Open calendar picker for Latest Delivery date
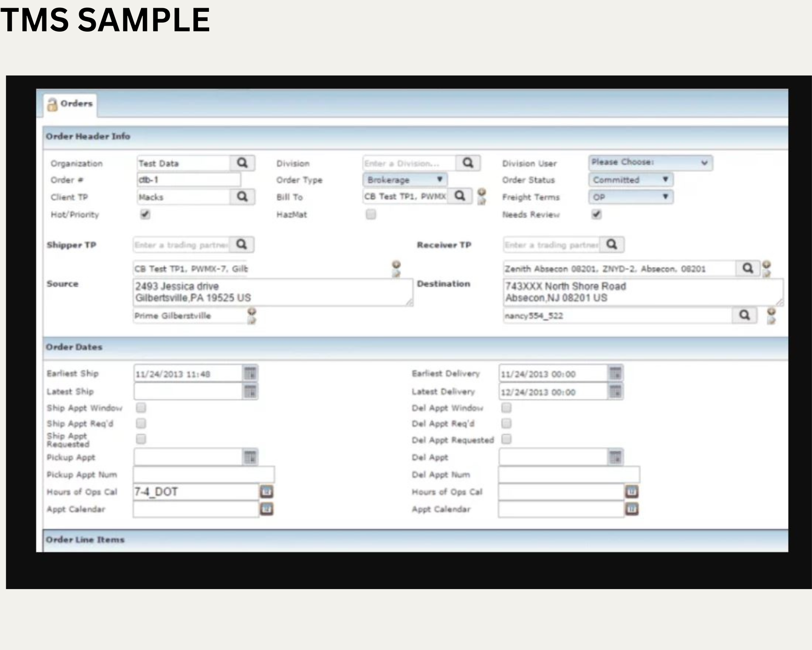The width and height of the screenshot is (812, 650). (x=615, y=392)
